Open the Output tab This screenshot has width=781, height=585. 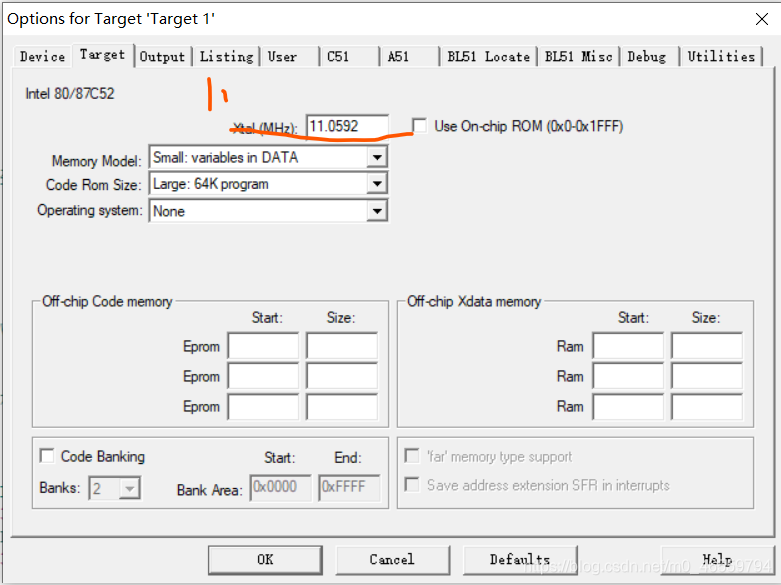tap(162, 57)
